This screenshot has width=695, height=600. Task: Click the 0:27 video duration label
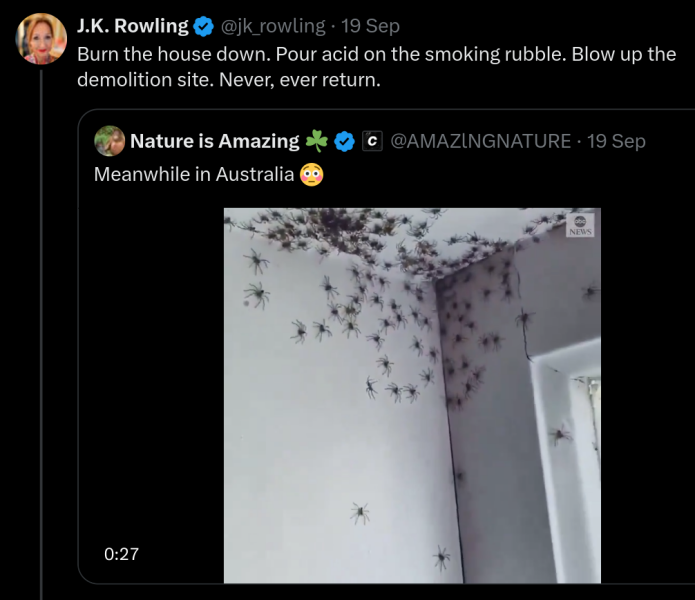point(121,553)
